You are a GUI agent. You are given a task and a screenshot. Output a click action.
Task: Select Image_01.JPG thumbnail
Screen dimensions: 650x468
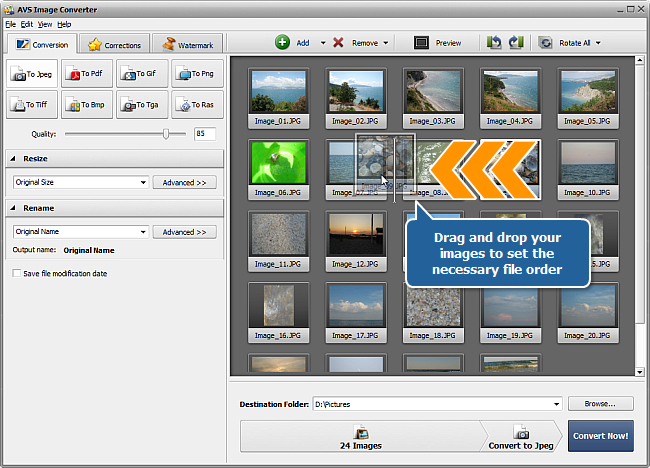[278, 98]
